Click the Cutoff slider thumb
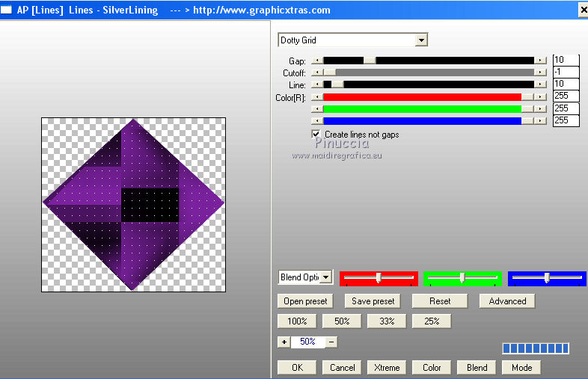This screenshot has height=379, width=588. point(330,73)
